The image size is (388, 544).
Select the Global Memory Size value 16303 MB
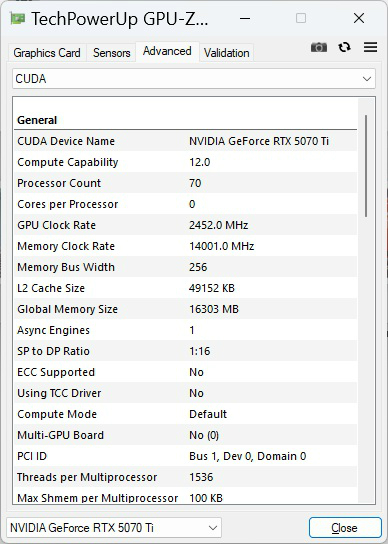[x=214, y=309]
